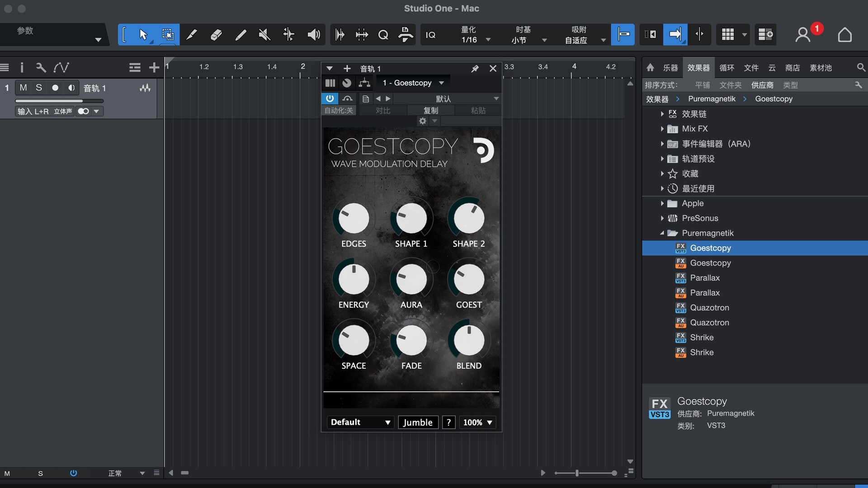This screenshot has height=488, width=868.
Task: Click the Q quantize icon
Action: 383,35
